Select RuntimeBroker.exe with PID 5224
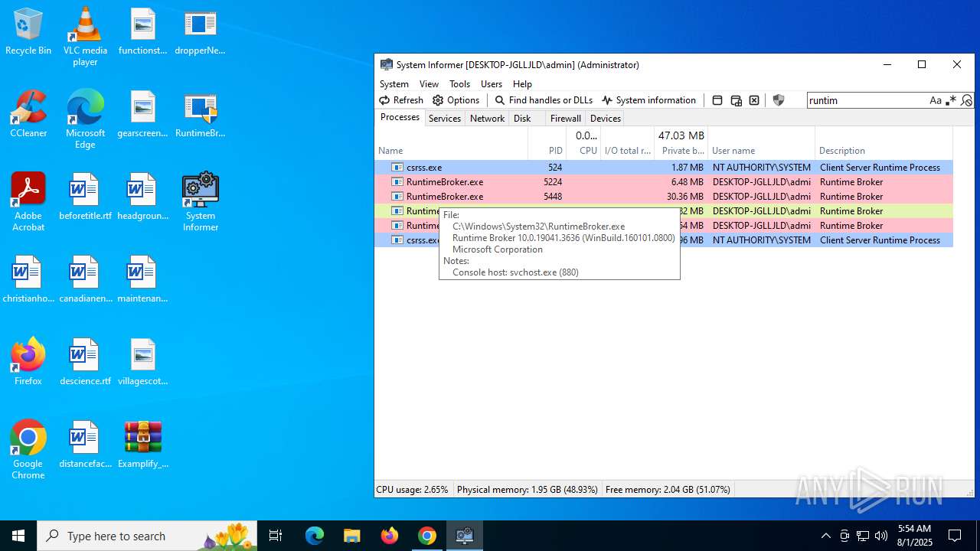 coord(664,182)
